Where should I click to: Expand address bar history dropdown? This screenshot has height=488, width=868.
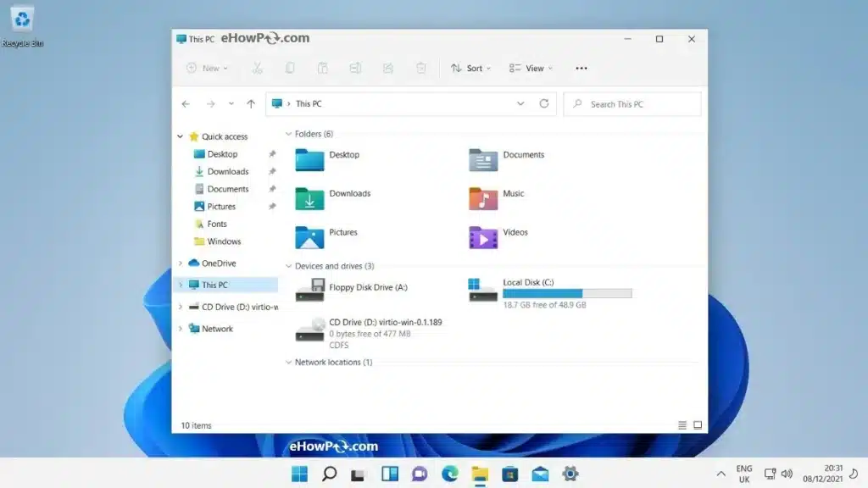(x=520, y=103)
